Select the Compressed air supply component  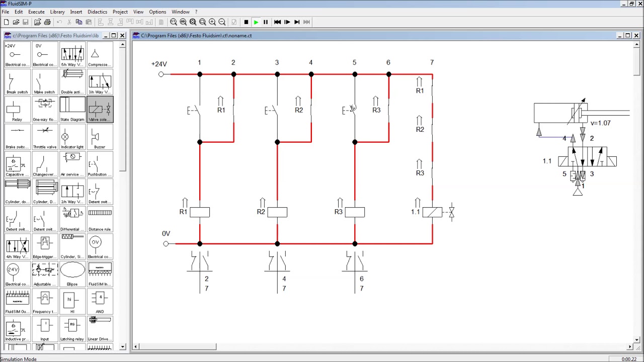pos(100,55)
